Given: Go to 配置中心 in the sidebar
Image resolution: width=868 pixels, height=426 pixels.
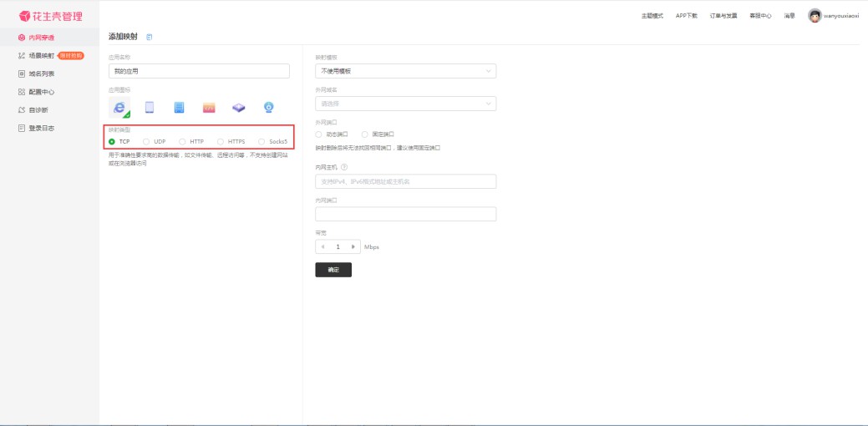Looking at the screenshot, I should (x=42, y=92).
